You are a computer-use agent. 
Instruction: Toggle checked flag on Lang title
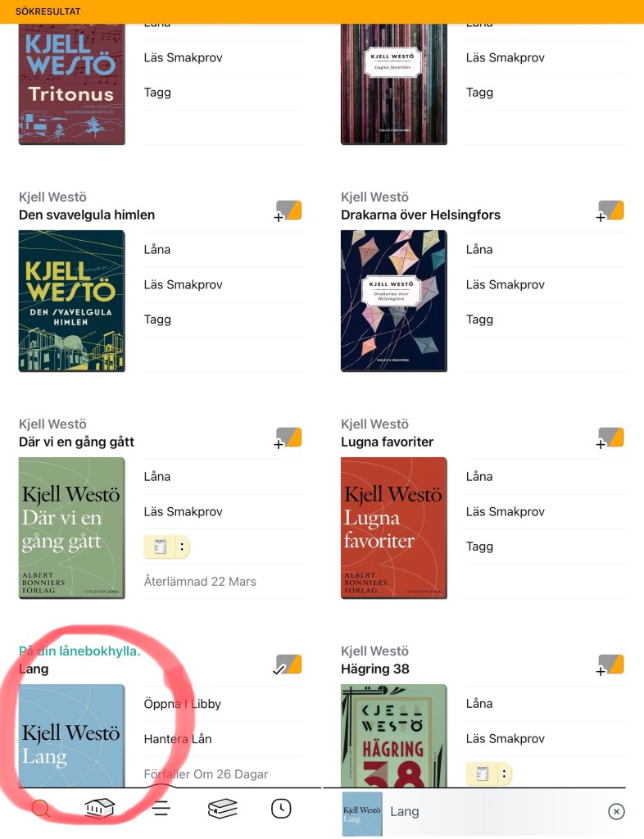[x=288, y=665]
